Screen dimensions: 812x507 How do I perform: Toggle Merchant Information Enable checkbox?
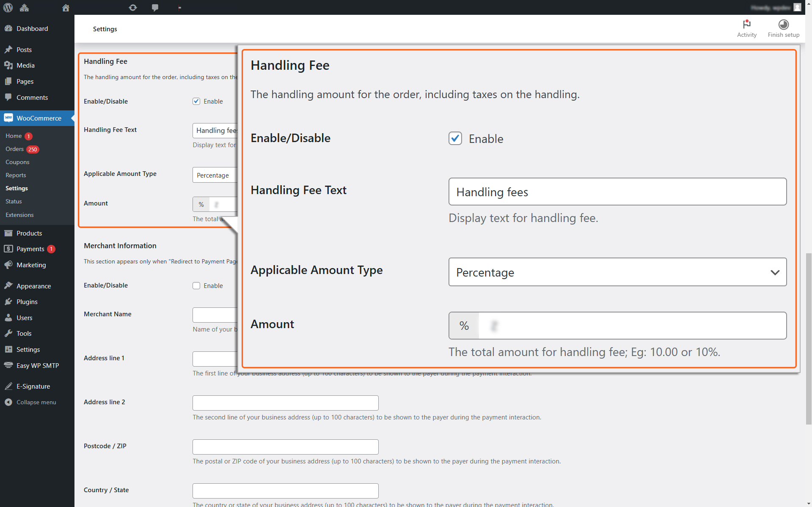(x=196, y=285)
